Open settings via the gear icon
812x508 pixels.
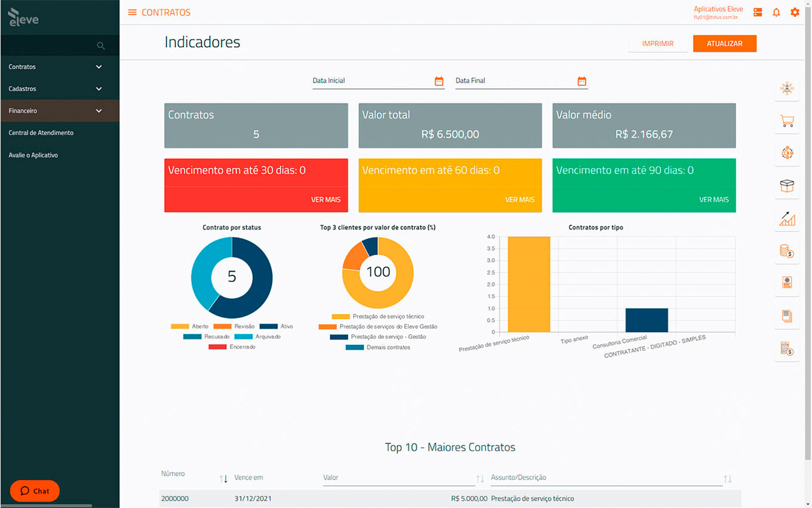795,13
